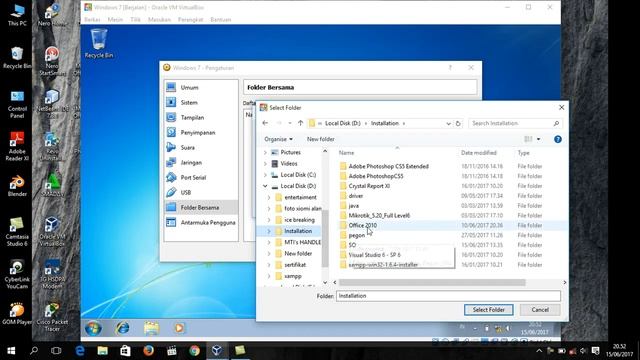Expand the entertainment folder tree node
640x360 pixels.
269,197
